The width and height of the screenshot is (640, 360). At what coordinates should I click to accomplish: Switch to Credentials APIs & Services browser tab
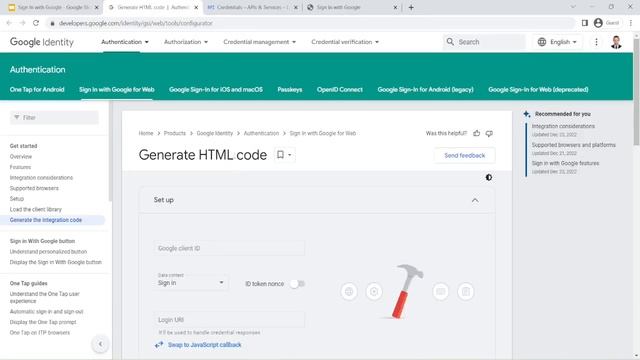[x=252, y=7]
